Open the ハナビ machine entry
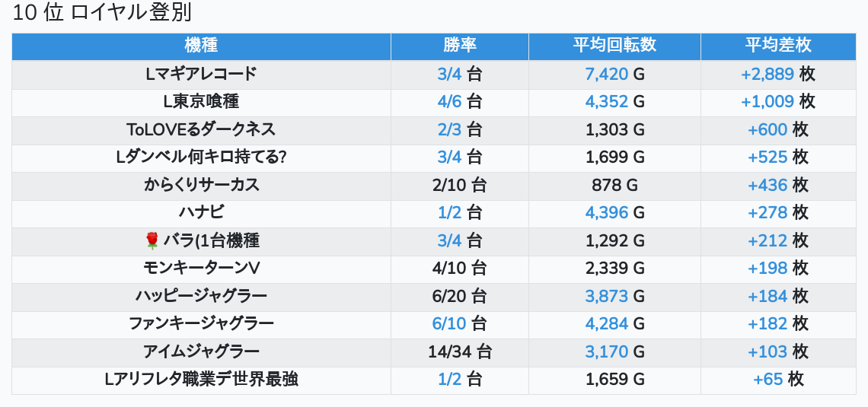The height and width of the screenshot is (407, 868). click(201, 212)
